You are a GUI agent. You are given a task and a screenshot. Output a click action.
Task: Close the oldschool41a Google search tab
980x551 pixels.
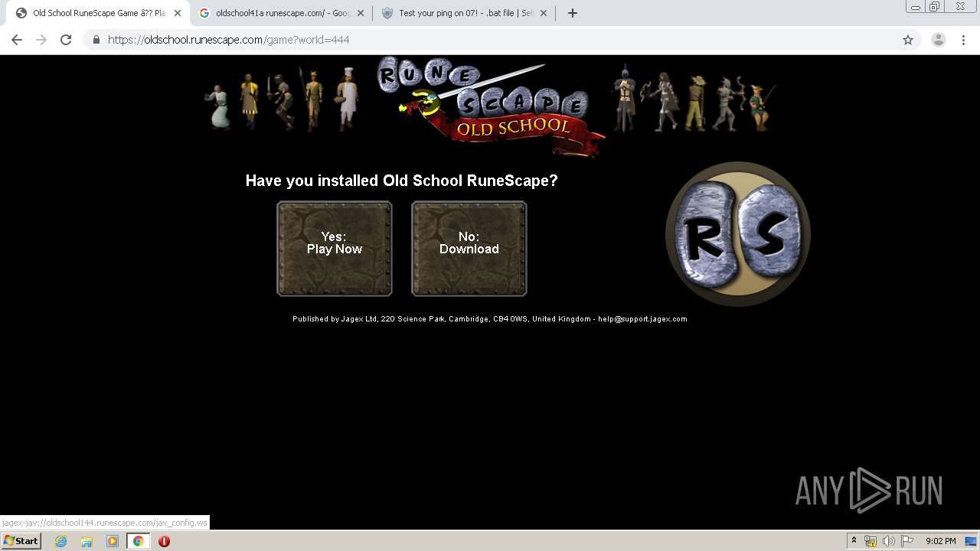(361, 13)
